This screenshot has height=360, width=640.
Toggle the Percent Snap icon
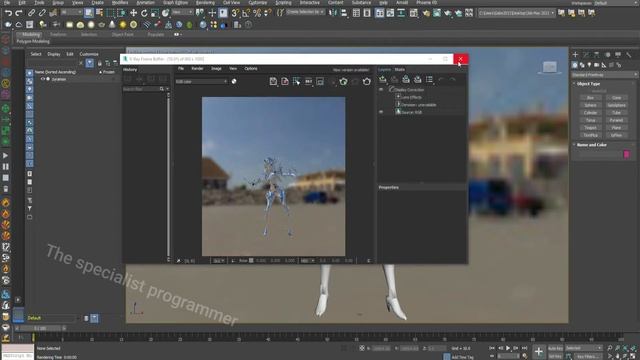pos(257,13)
